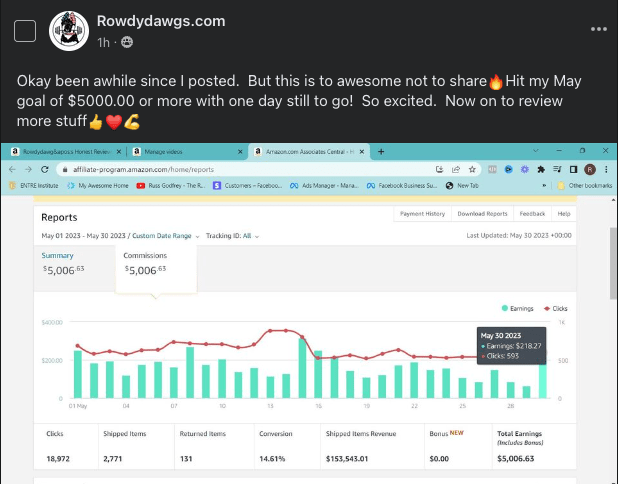
Task: Click the Last Updated May 30 2023 text
Action: (x=519, y=235)
